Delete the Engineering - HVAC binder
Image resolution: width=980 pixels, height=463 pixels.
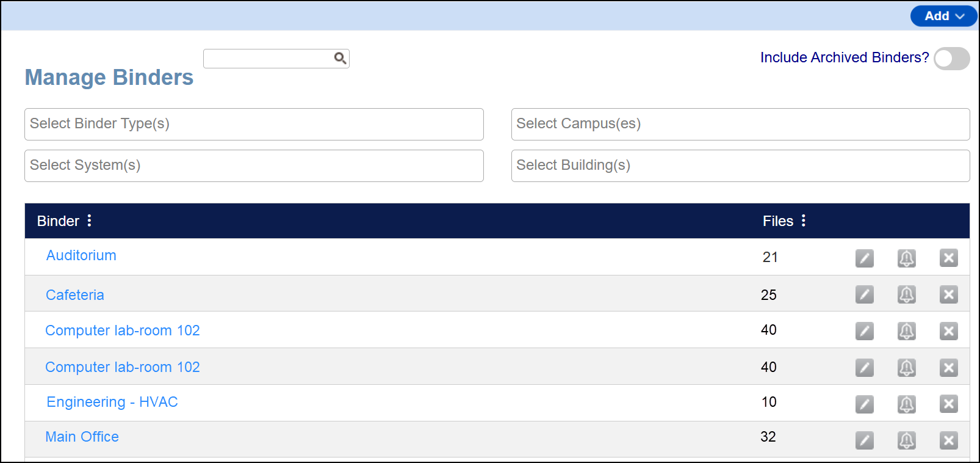coord(948,404)
